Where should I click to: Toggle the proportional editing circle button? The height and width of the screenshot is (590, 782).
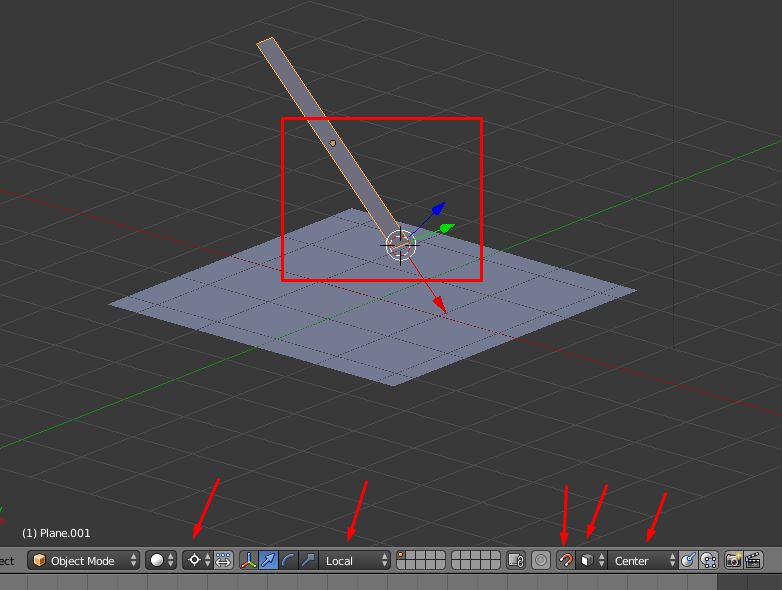pos(541,560)
